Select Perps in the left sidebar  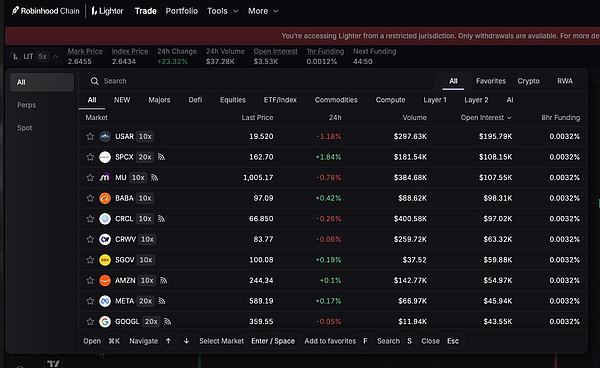[26, 105]
